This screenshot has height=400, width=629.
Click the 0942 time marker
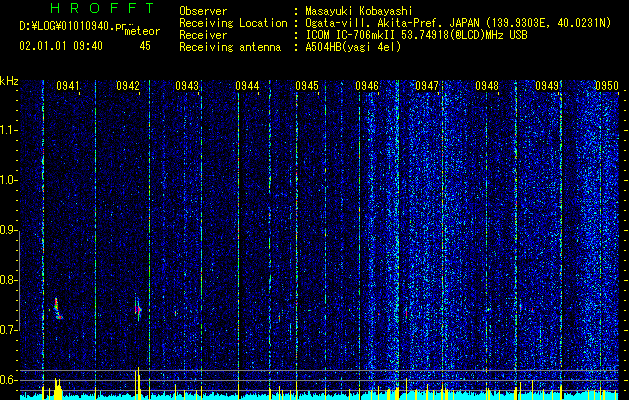pyautogui.click(x=128, y=86)
